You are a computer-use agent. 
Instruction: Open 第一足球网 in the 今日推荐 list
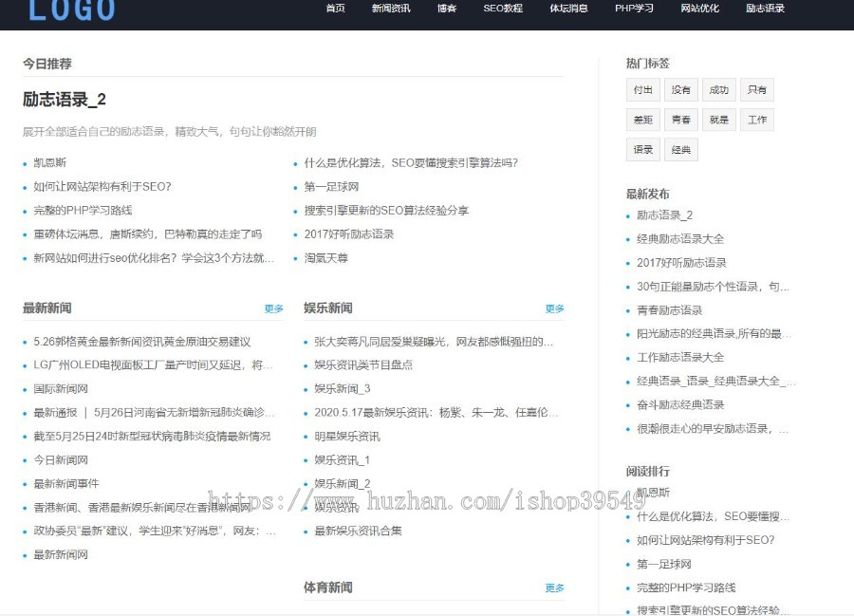tap(331, 187)
